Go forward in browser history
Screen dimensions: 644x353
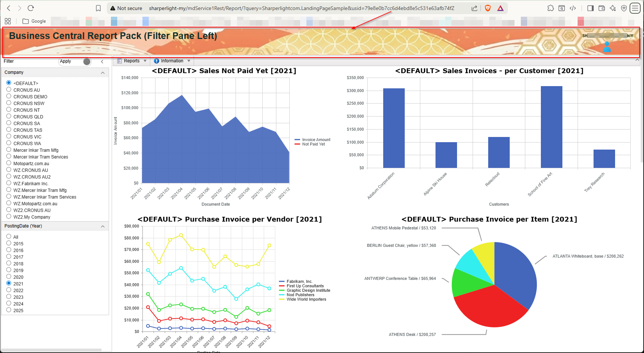pos(20,8)
